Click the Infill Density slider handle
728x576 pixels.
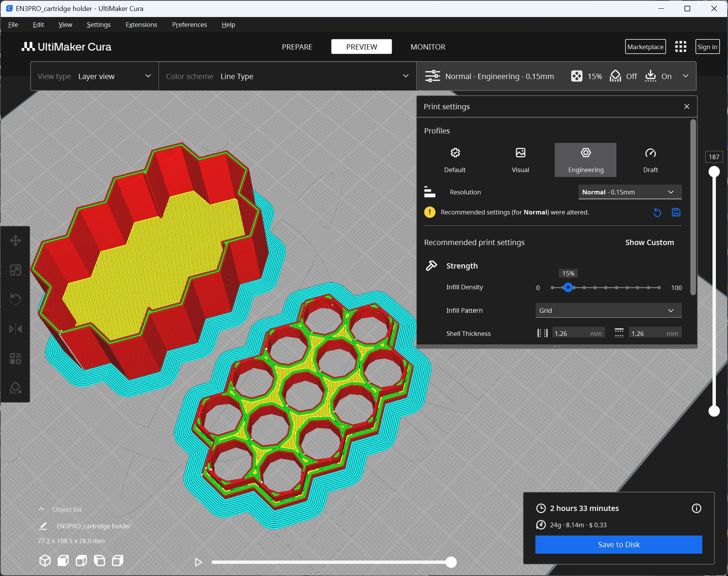(x=568, y=287)
